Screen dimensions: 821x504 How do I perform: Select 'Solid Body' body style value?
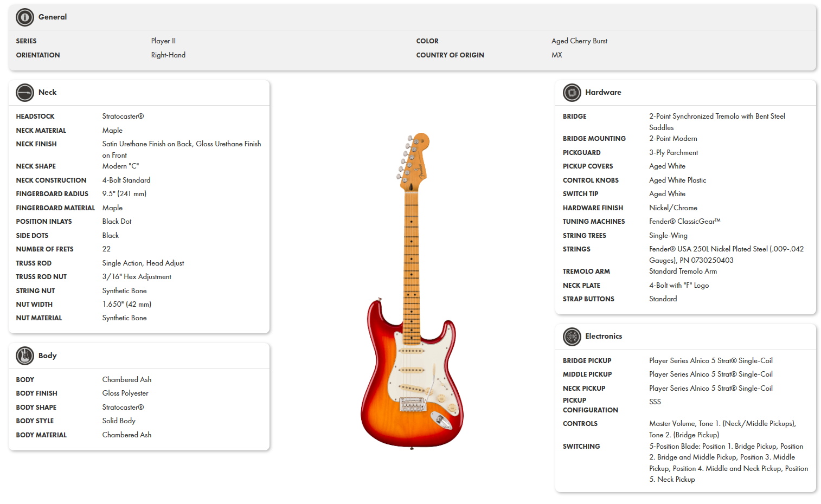coord(119,421)
